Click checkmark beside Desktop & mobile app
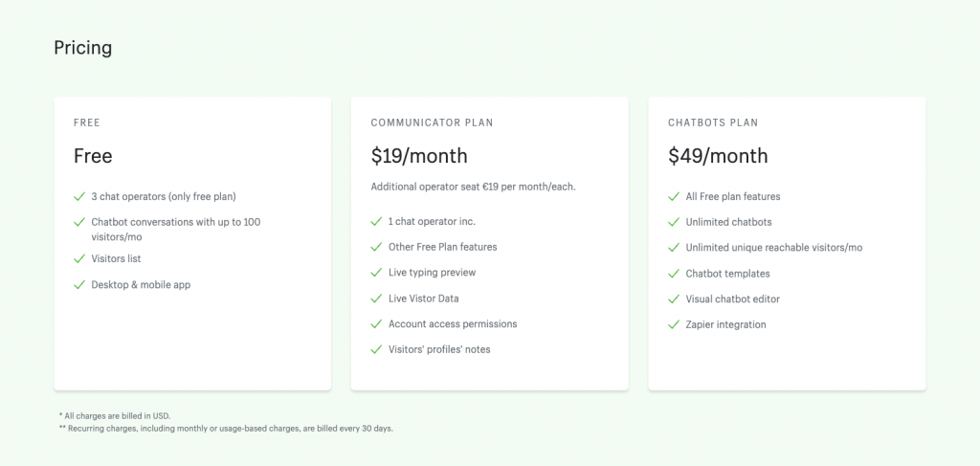Viewport: 980px width, 466px height. (x=79, y=285)
